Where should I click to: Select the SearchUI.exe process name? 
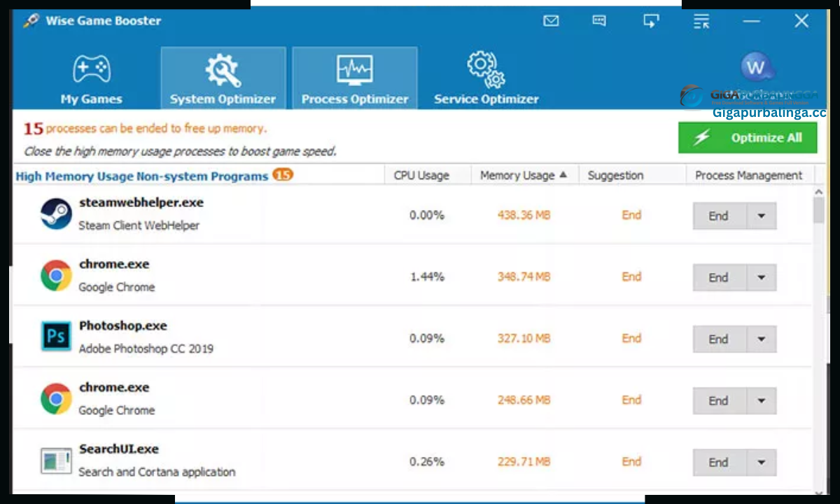pyautogui.click(x=119, y=449)
